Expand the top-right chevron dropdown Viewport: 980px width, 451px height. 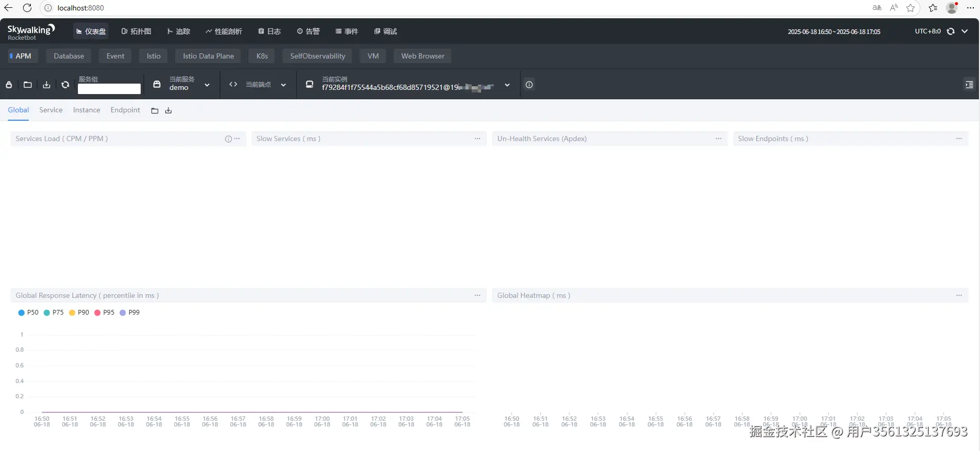965,31
